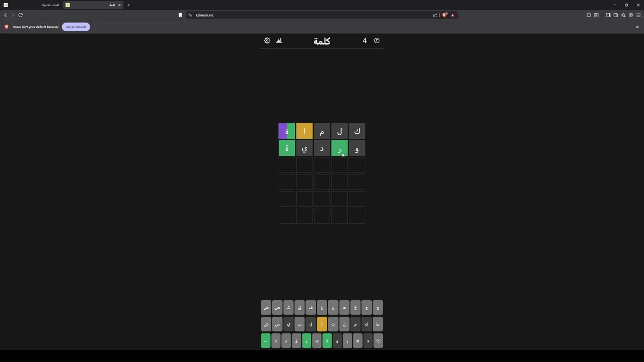
Task: Click the هـ key in the top row
Action: [344, 308]
